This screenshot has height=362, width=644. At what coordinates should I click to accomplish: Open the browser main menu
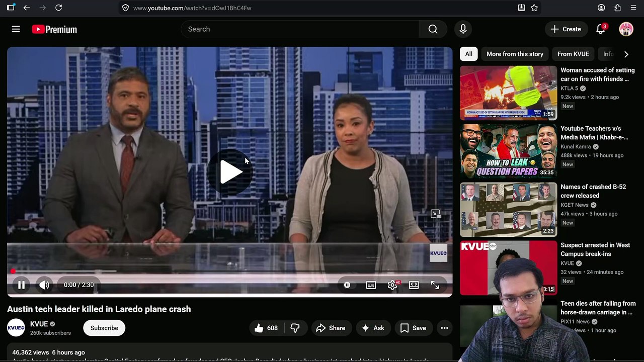633,8
